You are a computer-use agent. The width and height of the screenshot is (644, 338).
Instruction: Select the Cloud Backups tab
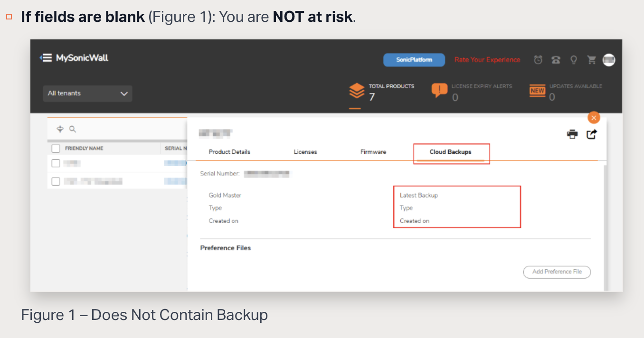[451, 152]
